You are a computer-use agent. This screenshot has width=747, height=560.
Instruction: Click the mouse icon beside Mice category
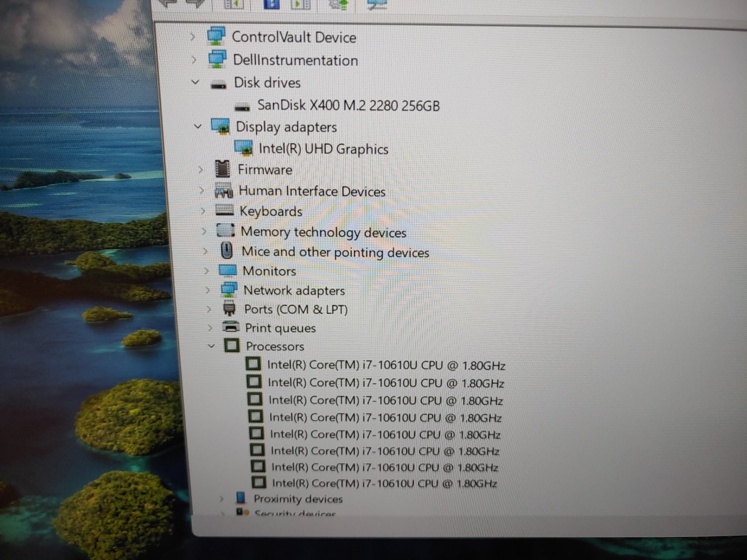click(227, 250)
